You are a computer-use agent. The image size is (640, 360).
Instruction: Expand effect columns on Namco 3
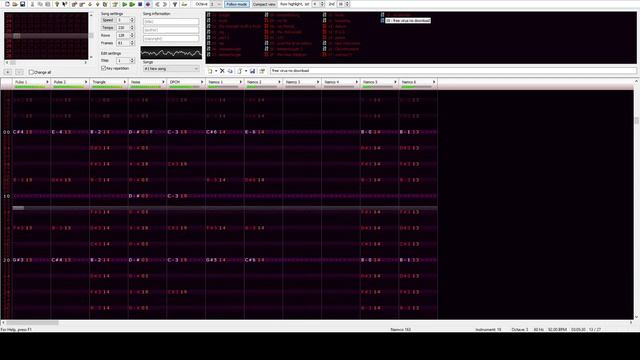click(318, 82)
